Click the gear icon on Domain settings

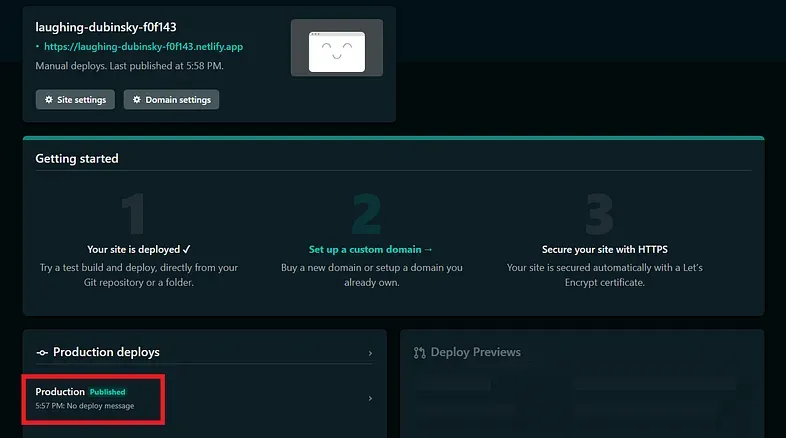point(136,100)
